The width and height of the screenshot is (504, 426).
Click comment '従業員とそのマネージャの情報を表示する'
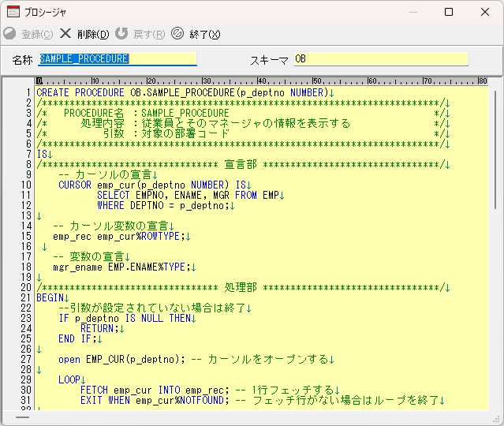point(245,123)
